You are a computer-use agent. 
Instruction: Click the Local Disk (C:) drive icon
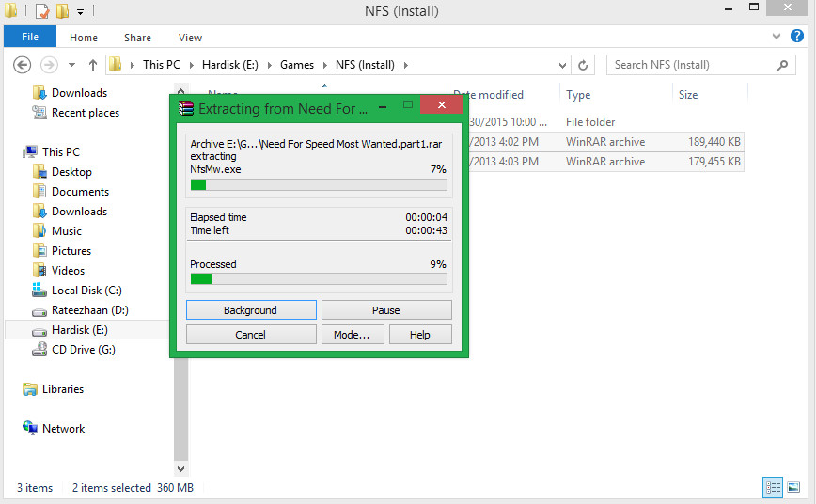click(x=39, y=290)
